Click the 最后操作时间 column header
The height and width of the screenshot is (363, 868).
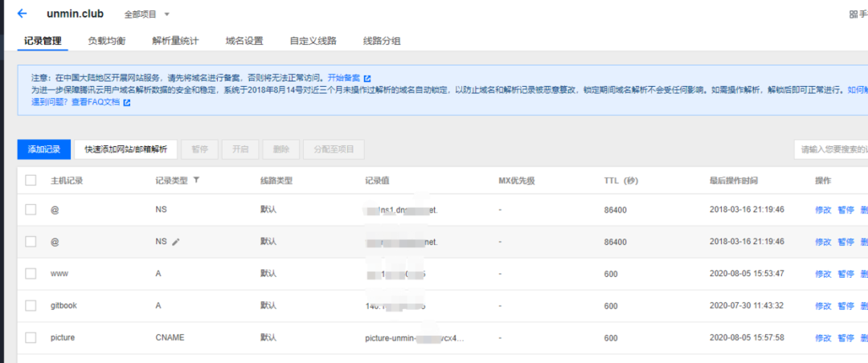click(734, 181)
